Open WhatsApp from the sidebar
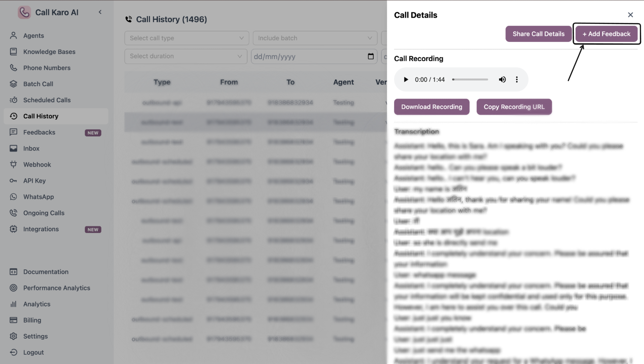 point(39,197)
